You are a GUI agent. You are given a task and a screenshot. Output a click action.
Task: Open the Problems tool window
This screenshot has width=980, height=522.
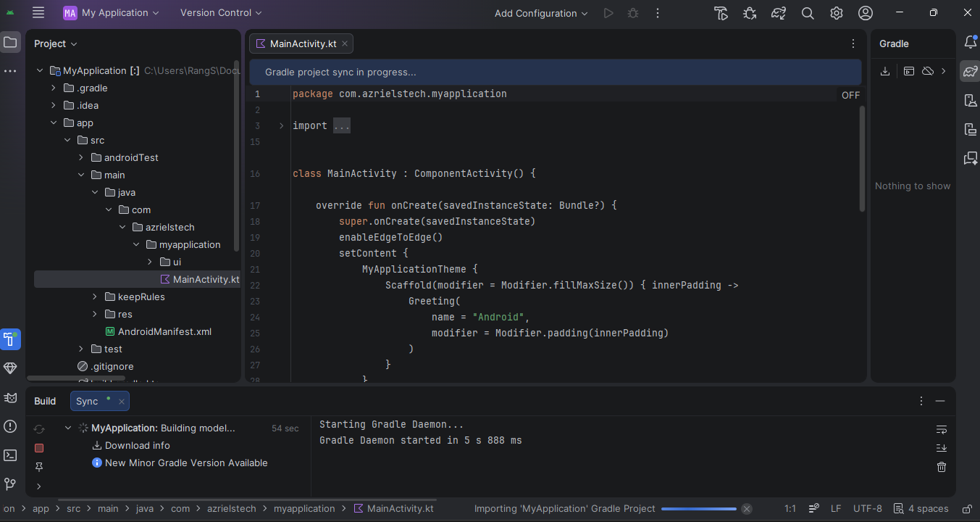pyautogui.click(x=10, y=426)
